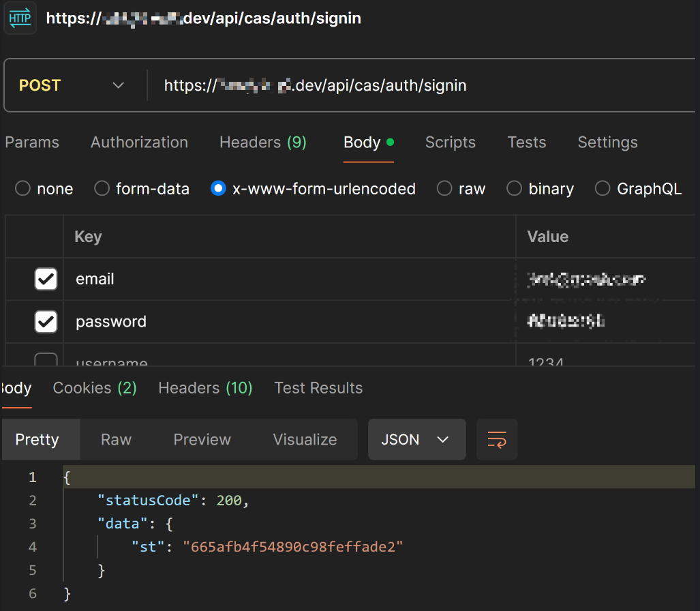The image size is (700, 611).
Task: Toggle word wrap icon in response
Action: click(x=497, y=439)
